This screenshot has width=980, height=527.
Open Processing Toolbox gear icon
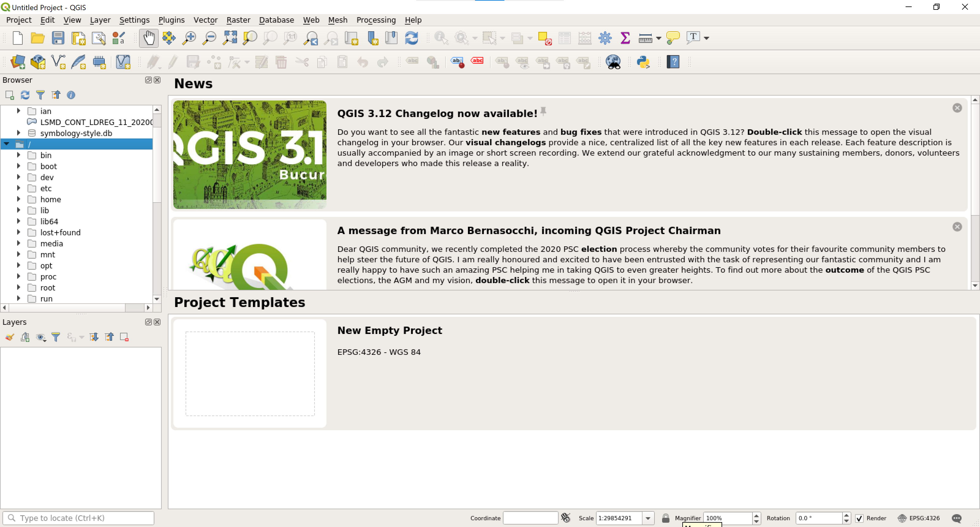point(605,38)
